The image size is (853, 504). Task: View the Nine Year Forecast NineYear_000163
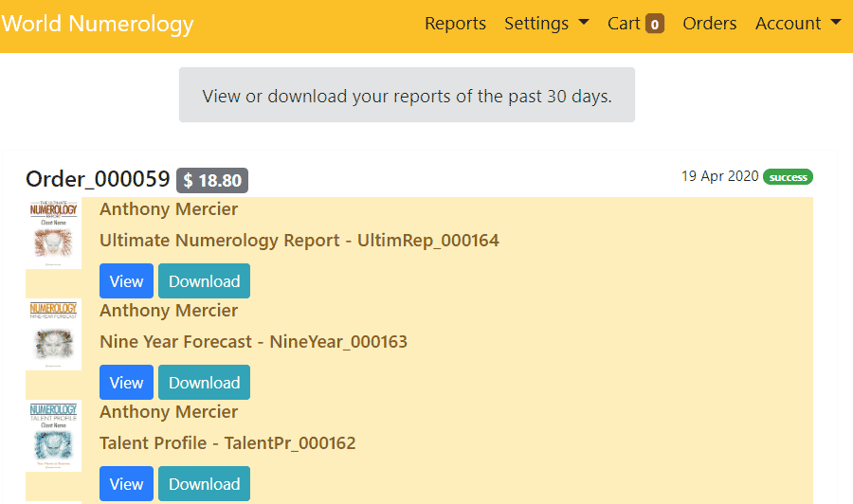tap(126, 382)
